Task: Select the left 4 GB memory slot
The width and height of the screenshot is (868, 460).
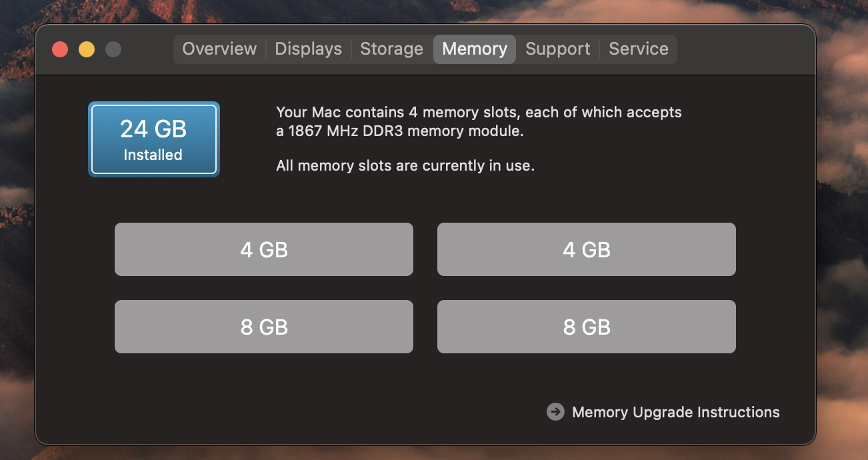Action: [x=264, y=249]
